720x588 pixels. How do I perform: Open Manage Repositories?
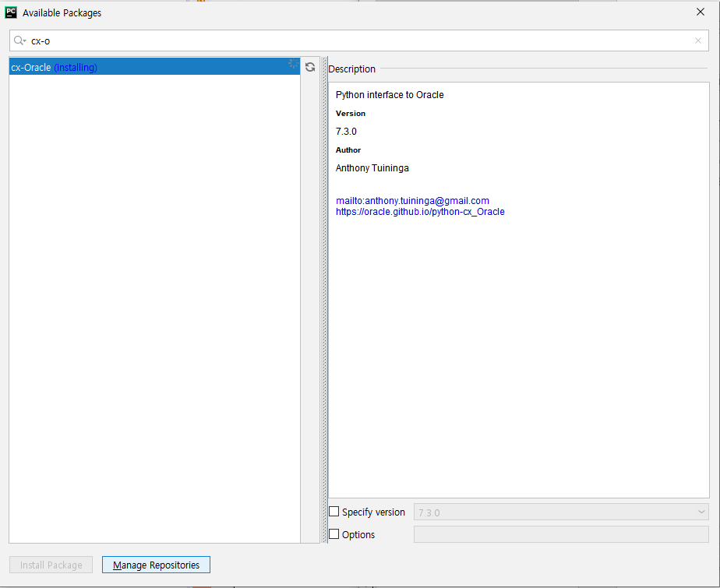point(156,565)
